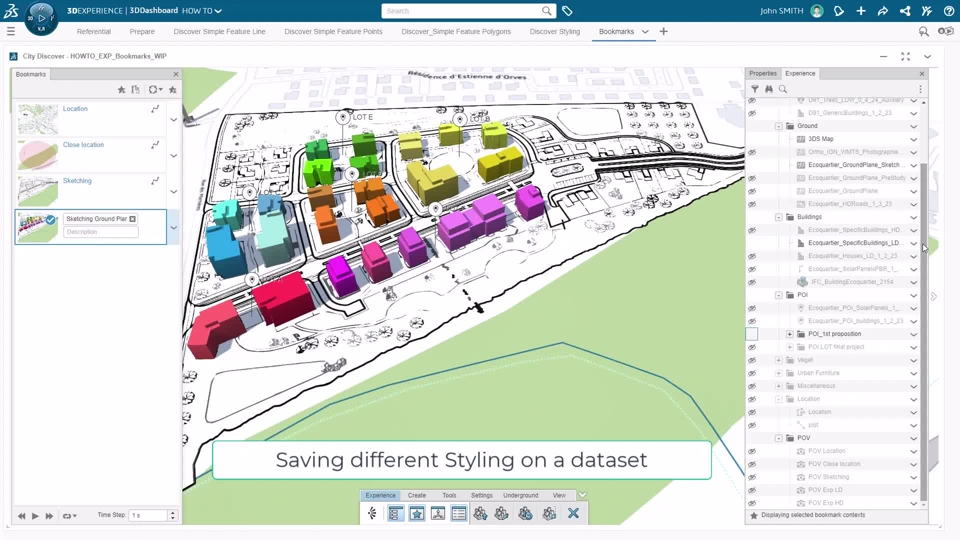
Task: Open John Smith's profile avatar
Action: (817, 11)
